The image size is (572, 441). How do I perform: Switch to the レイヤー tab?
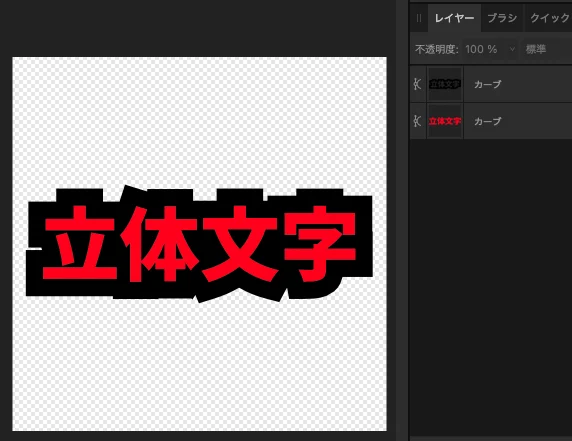[x=454, y=18]
